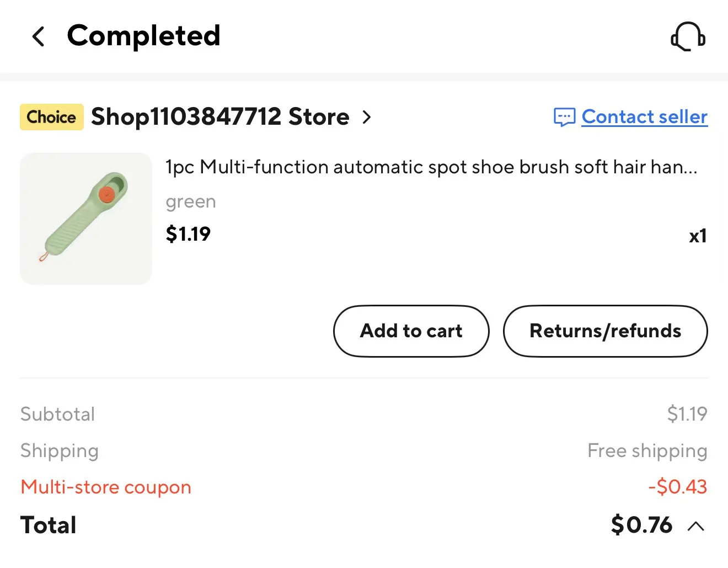This screenshot has width=728, height=568.
Task: Click the green color variant label
Action: [191, 202]
